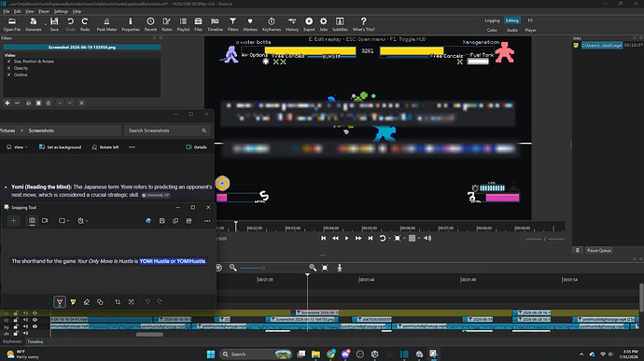Show the Recent files panel
The image size is (644, 361).
(x=150, y=24)
